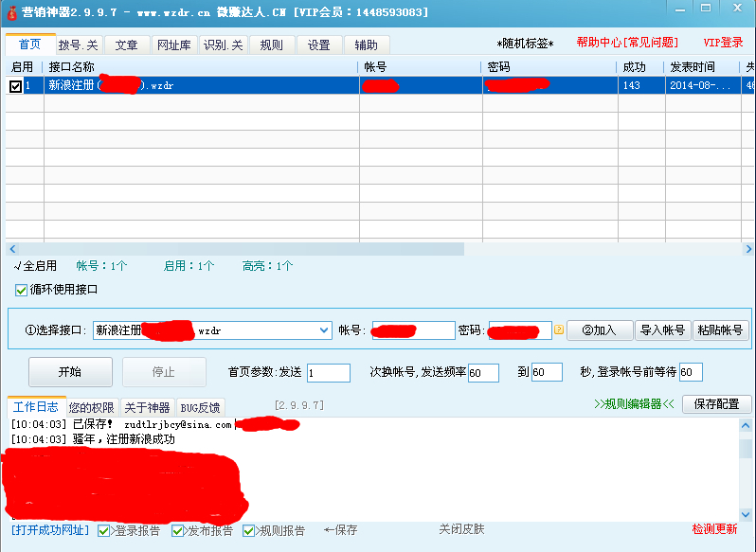Click the 关闭皮肤 link
This screenshot has height=552, width=756.
tap(461, 529)
